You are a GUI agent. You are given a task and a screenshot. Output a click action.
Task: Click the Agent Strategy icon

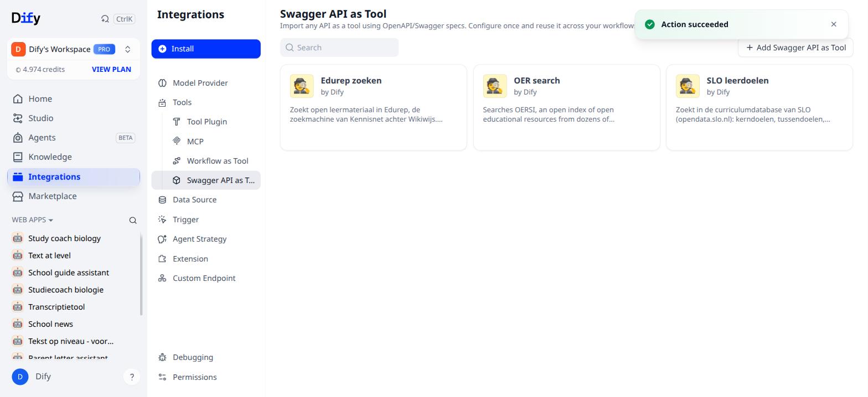tap(162, 239)
